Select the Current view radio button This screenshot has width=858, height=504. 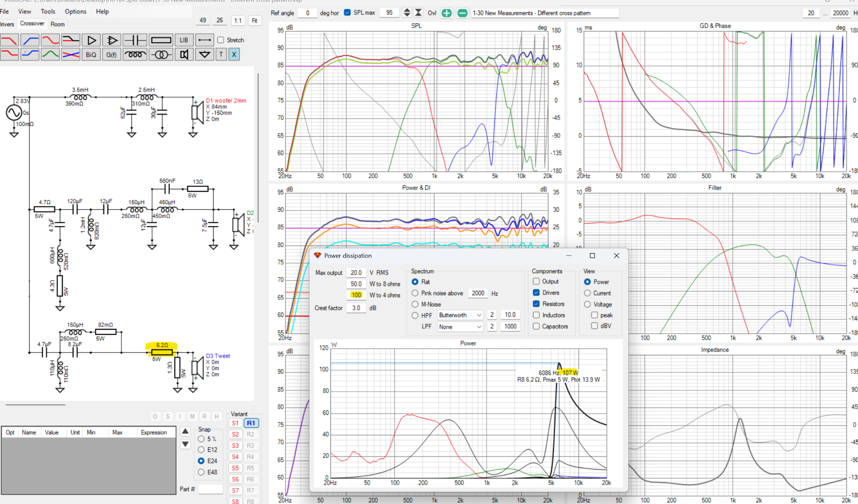[x=587, y=293]
